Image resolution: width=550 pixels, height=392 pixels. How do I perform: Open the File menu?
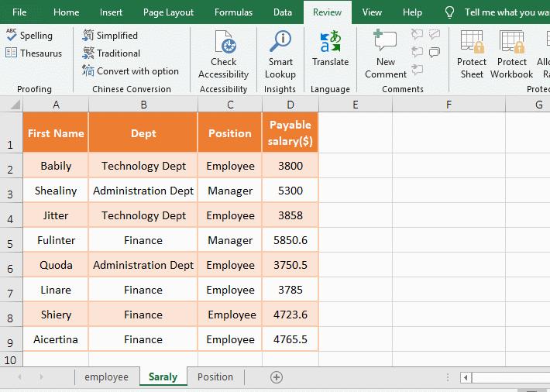coord(19,12)
